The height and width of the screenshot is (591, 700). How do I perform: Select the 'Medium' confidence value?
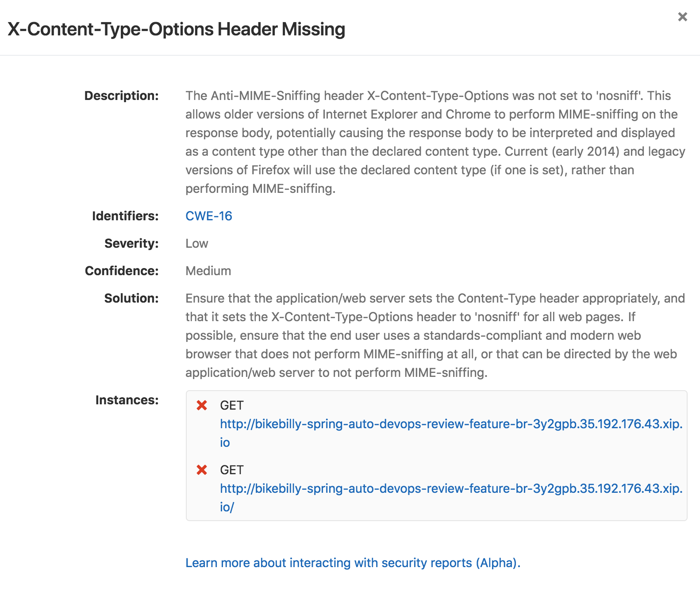point(208,271)
